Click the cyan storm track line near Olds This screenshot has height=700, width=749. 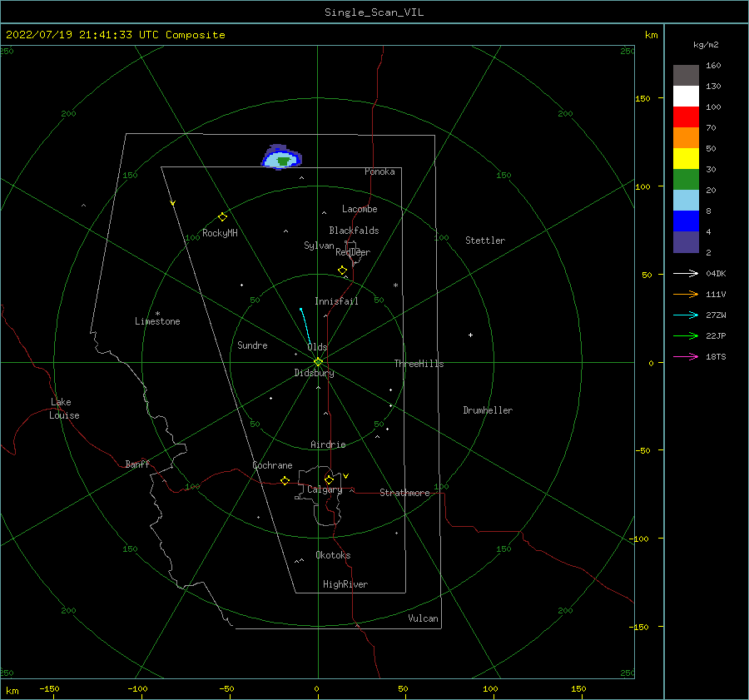(x=305, y=327)
